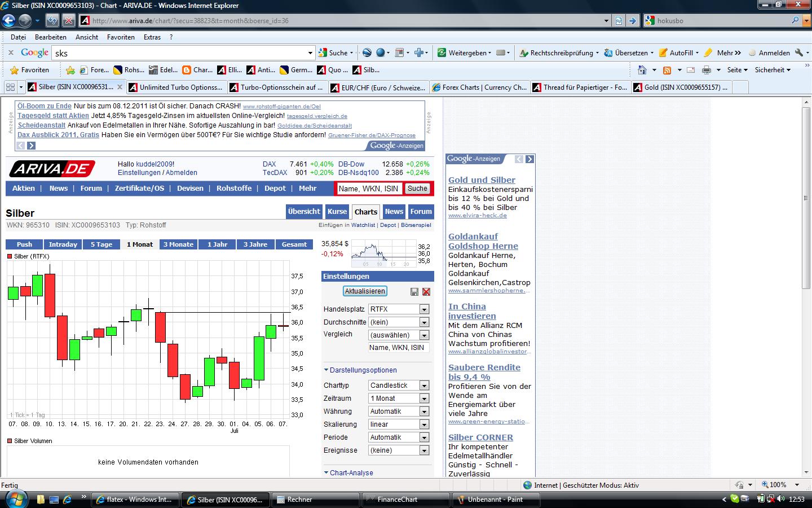
Task: Click the Google ads previous arrow in sidebar
Action: [519, 159]
